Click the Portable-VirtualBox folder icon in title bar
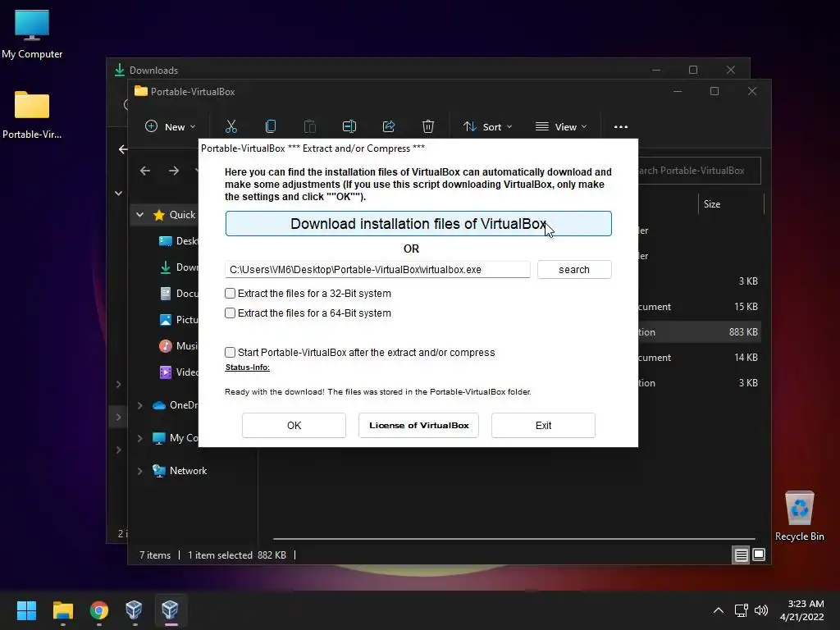 point(141,91)
